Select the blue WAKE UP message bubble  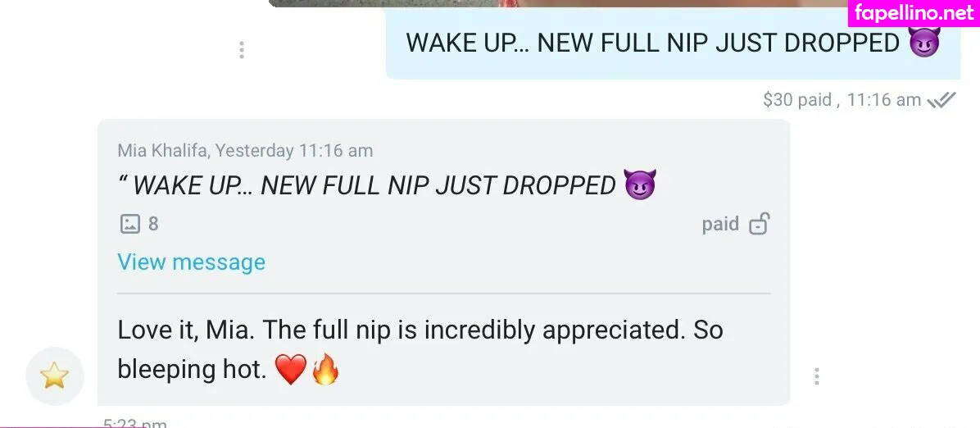point(673,43)
